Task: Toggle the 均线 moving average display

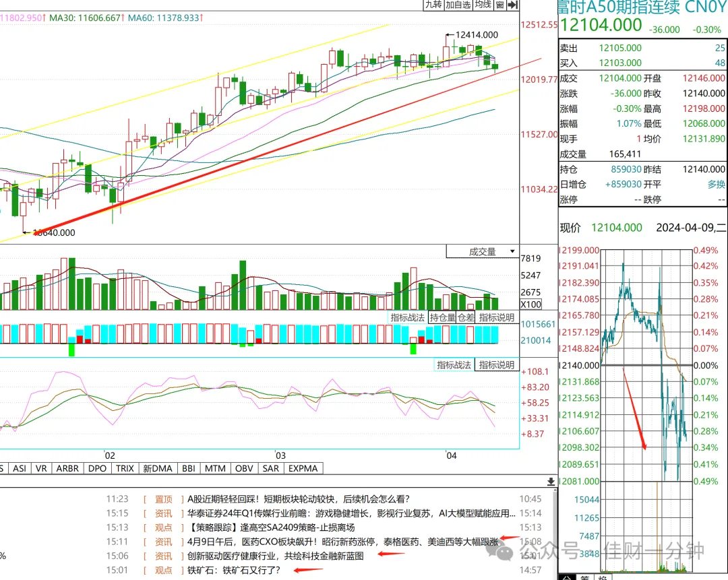Action: (x=483, y=5)
